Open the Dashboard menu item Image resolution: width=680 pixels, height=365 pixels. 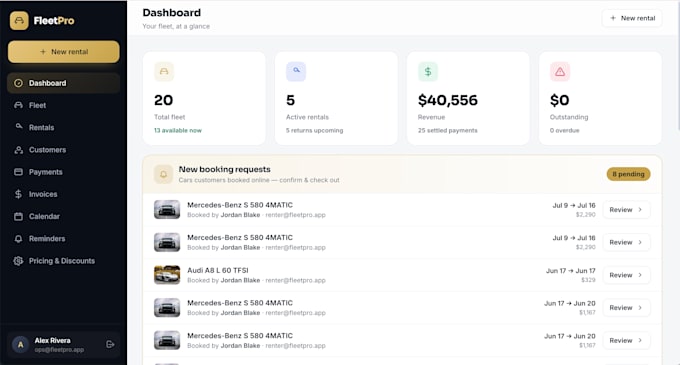click(64, 83)
